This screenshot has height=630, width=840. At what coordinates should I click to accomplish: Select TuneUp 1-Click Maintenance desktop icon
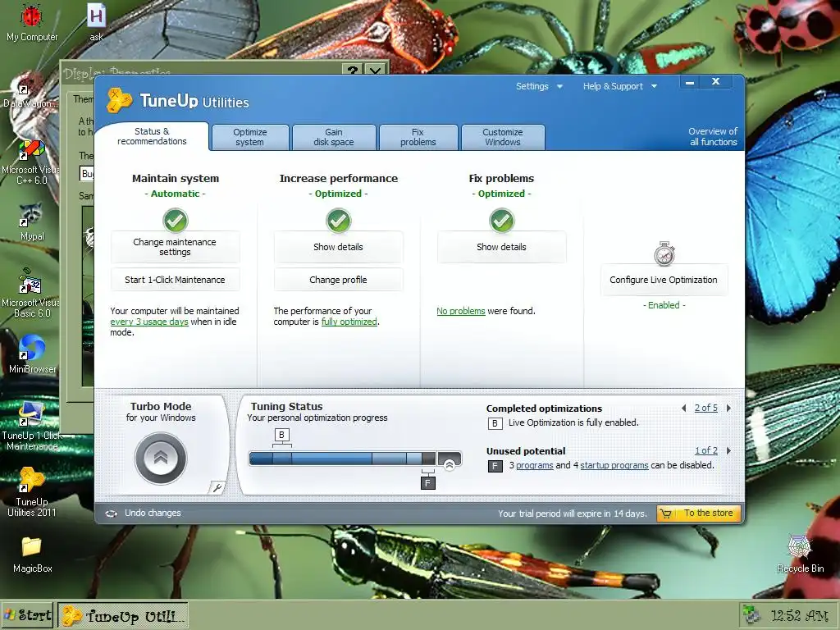pos(32,427)
